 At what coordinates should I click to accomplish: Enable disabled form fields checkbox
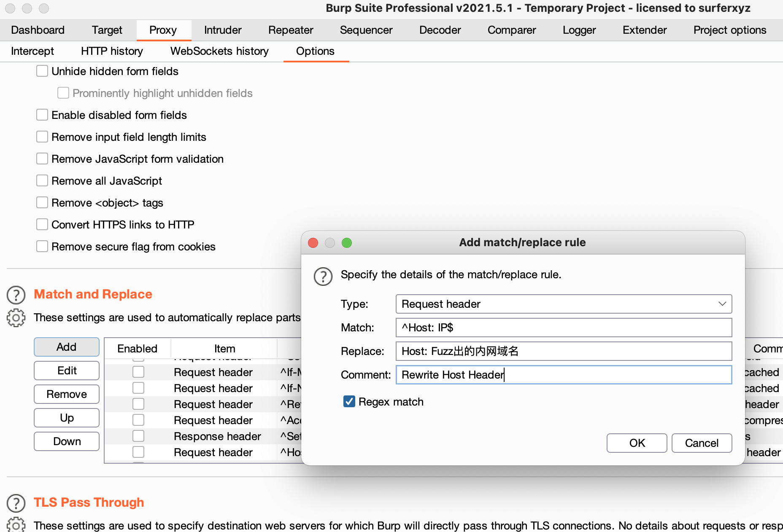(42, 115)
